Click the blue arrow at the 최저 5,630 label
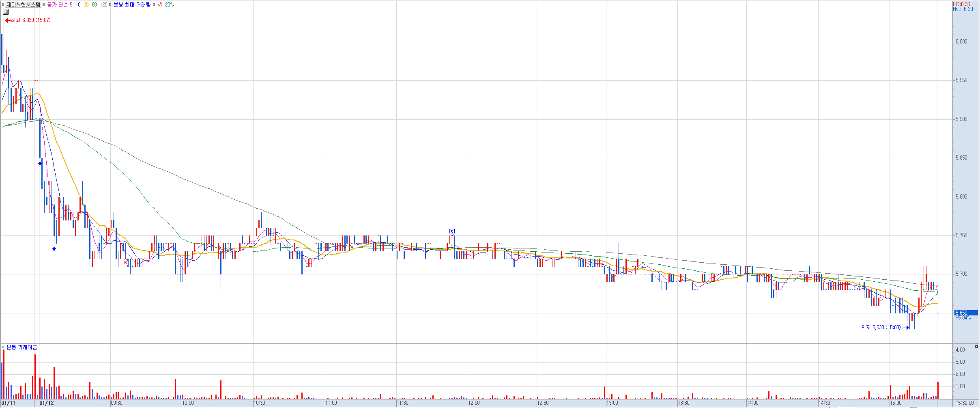Screen dimensions: 980x408 [x=906, y=328]
